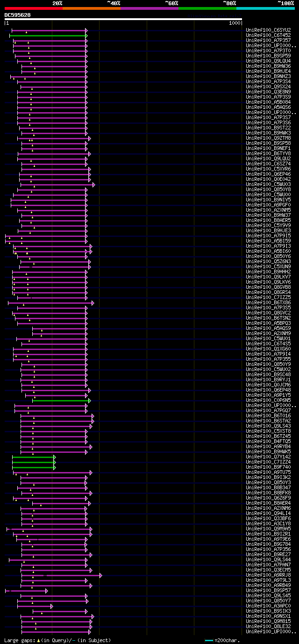Click the purple ~60% identity legend segment
Image resolution: width=299 pixels, height=644 pixels.
click(149, 8)
